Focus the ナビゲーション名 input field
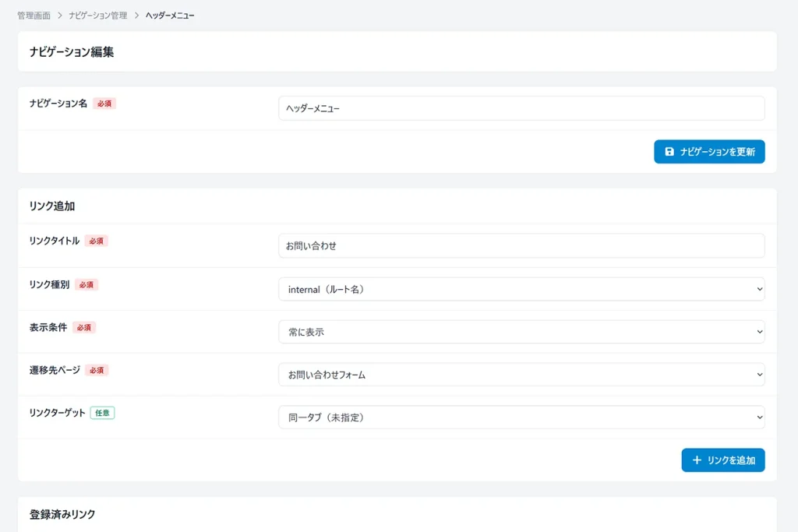Viewport: 798px width, 532px height. (521, 108)
